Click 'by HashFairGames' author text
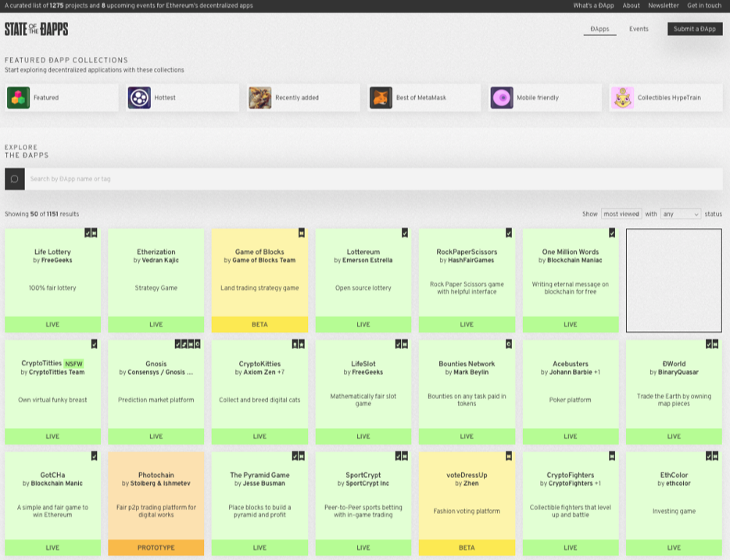Screen dimensions: 730x560 tap(467, 260)
